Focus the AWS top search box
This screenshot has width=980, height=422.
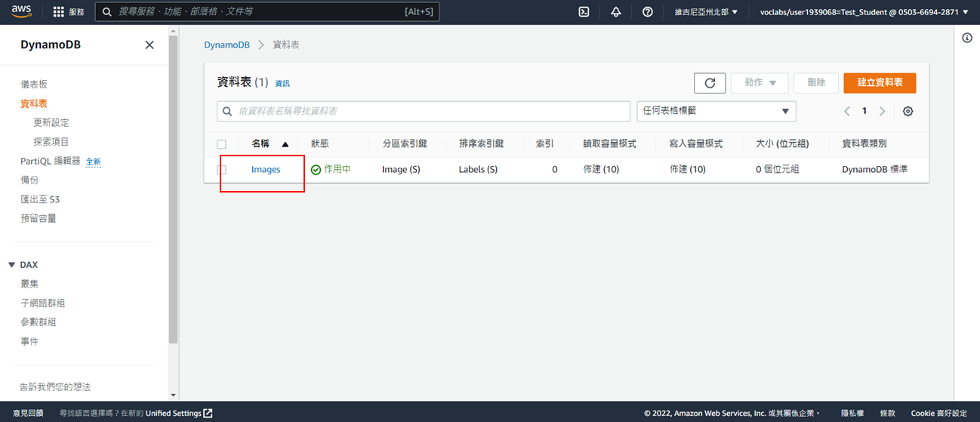[267, 12]
